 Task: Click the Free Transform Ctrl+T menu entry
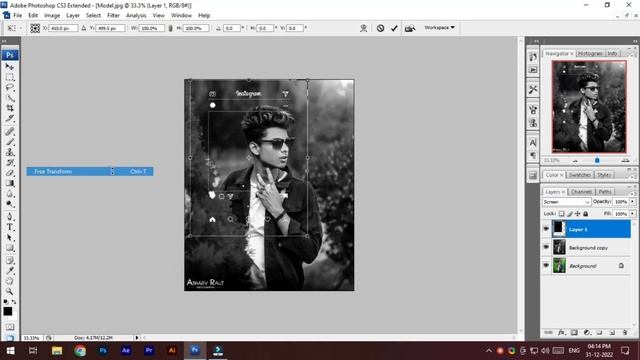[x=90, y=171]
